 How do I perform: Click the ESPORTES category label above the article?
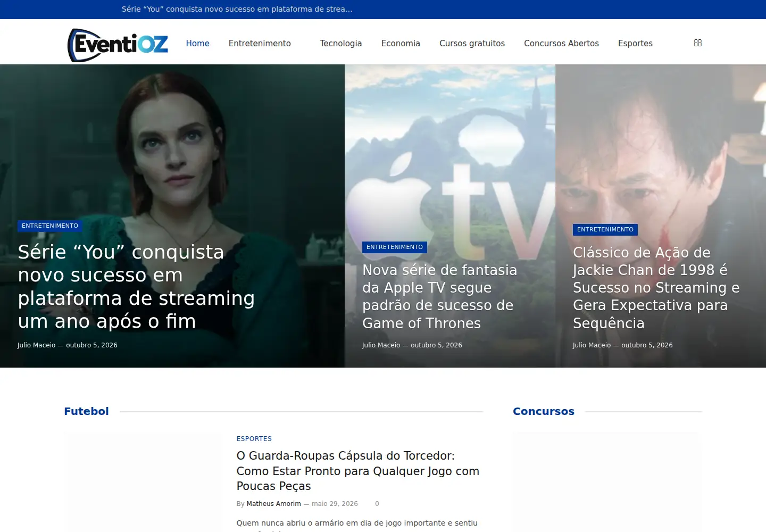click(x=254, y=439)
